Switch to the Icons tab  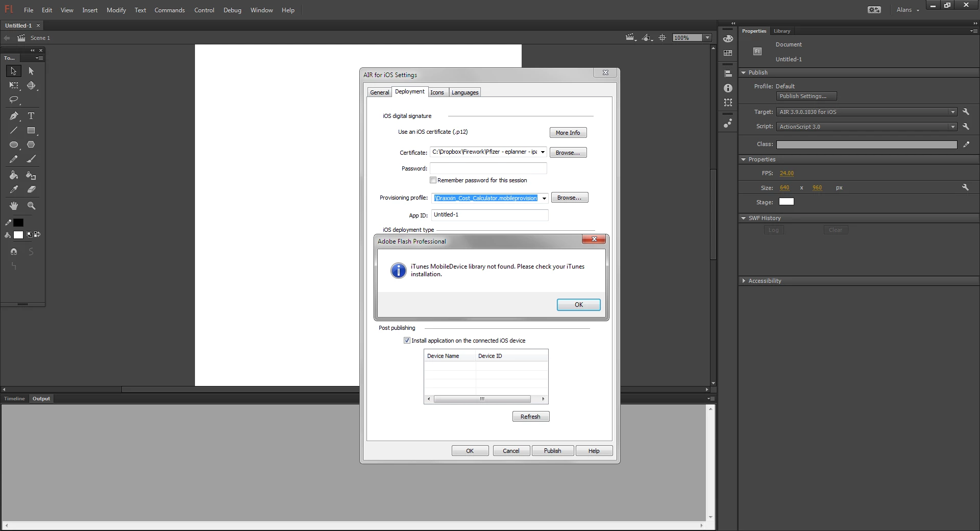(437, 92)
